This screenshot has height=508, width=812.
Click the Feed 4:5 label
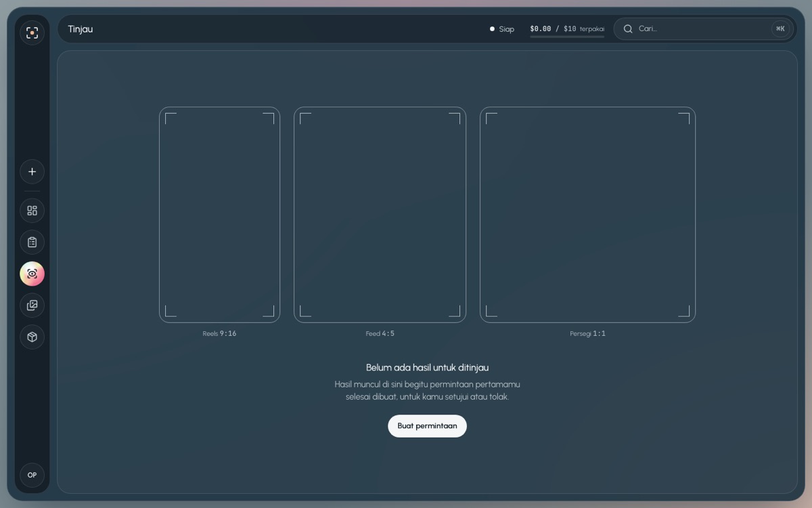tap(380, 333)
